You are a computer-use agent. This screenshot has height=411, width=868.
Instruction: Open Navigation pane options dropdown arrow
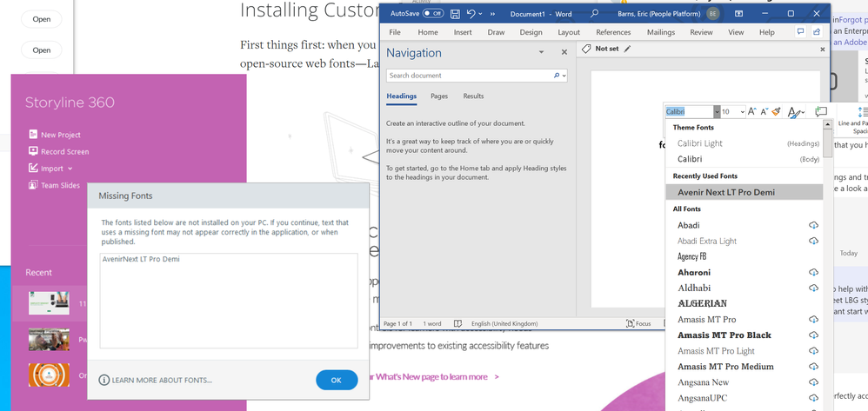point(541,52)
